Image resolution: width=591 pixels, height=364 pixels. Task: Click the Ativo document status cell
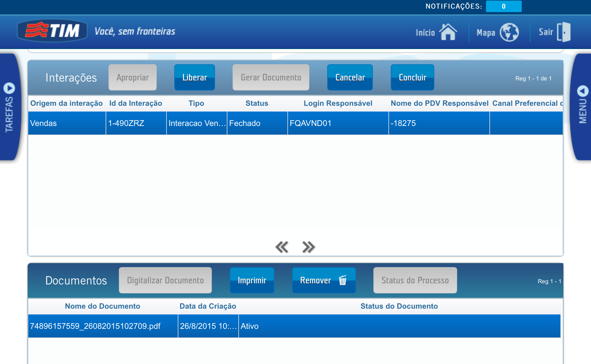(400, 326)
